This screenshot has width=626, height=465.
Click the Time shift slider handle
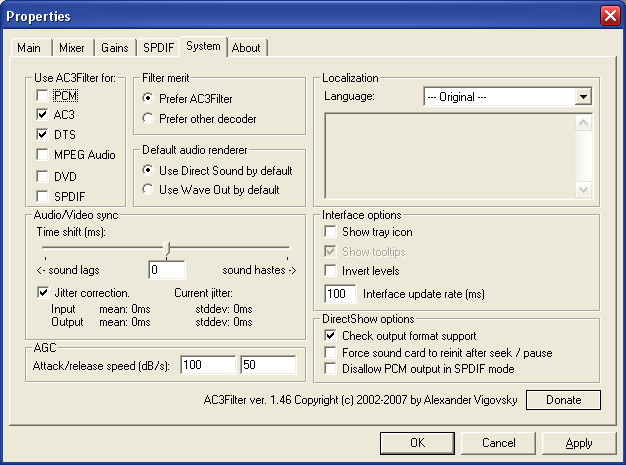167,248
